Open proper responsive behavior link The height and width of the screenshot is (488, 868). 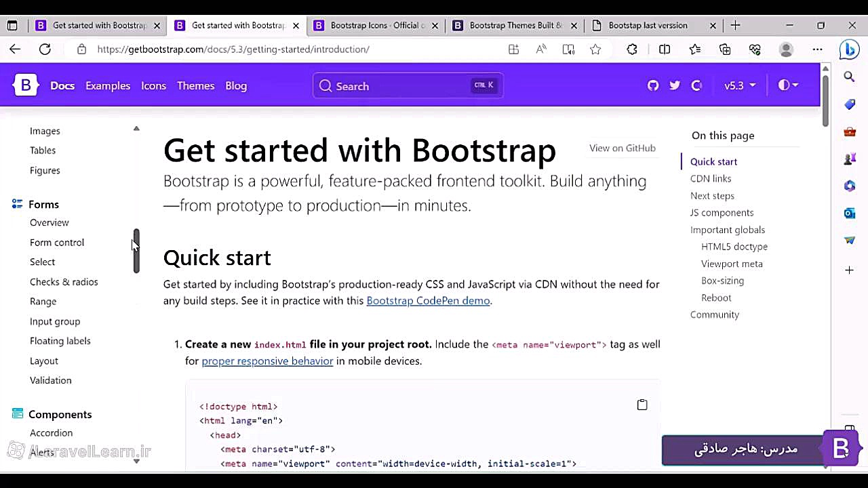[x=267, y=361]
